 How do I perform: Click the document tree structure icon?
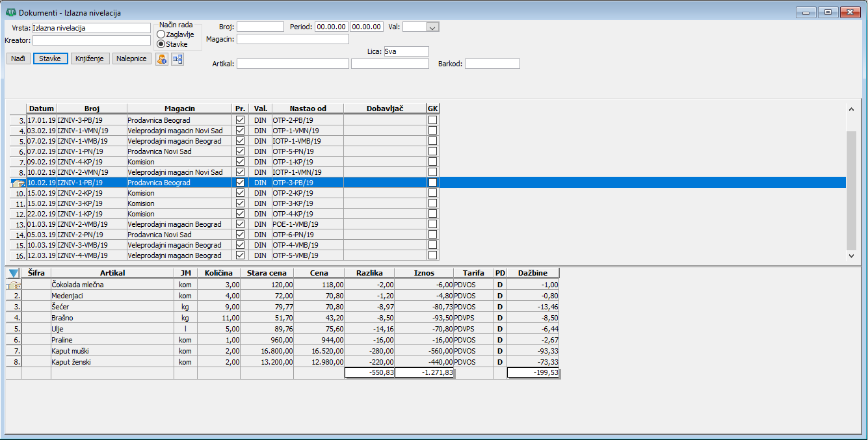(x=178, y=59)
